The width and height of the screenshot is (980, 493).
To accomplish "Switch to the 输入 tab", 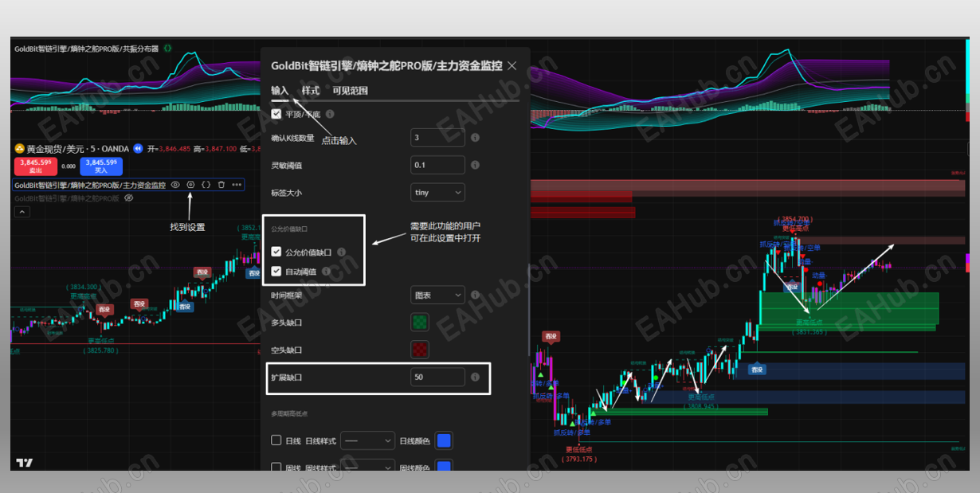I will point(280,91).
